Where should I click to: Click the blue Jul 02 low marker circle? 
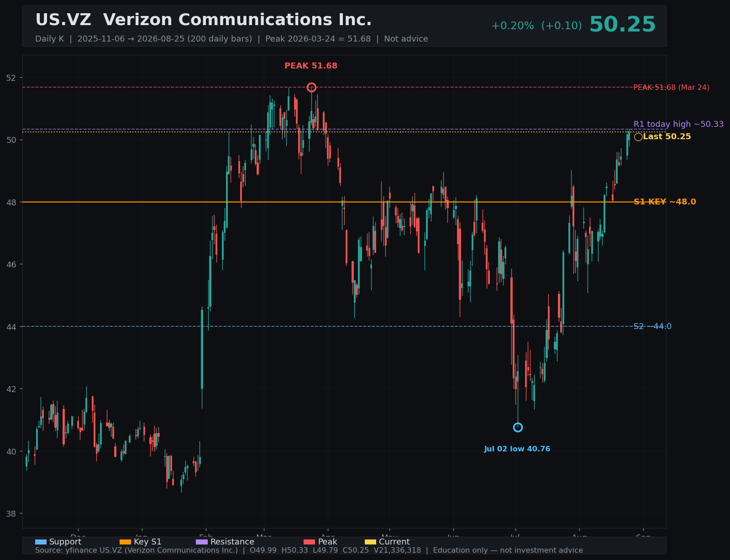(518, 427)
